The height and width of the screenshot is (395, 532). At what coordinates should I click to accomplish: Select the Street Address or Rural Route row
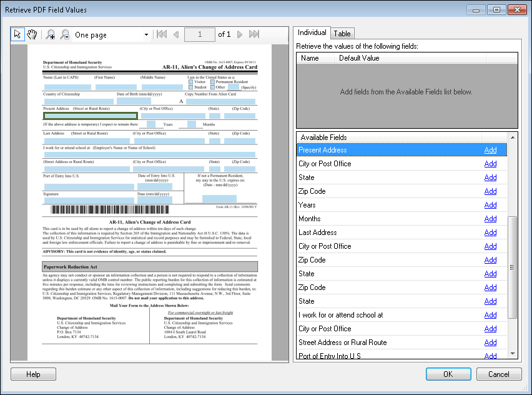tap(401, 342)
